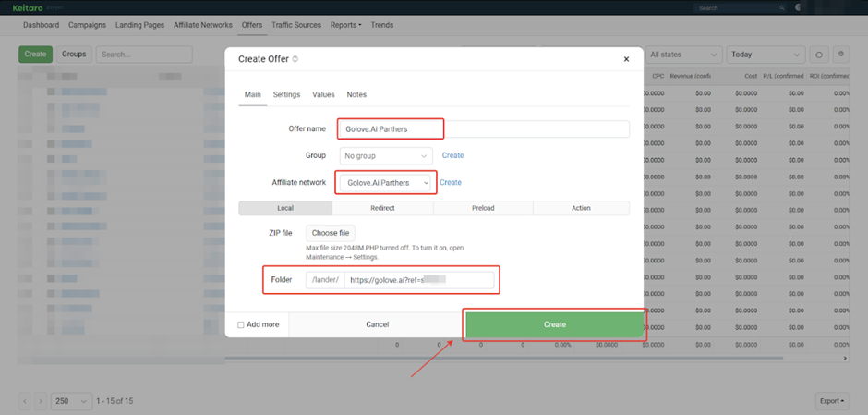Image resolution: width=868 pixels, height=415 pixels.
Task: Select the Redirect offer type
Action: point(382,208)
